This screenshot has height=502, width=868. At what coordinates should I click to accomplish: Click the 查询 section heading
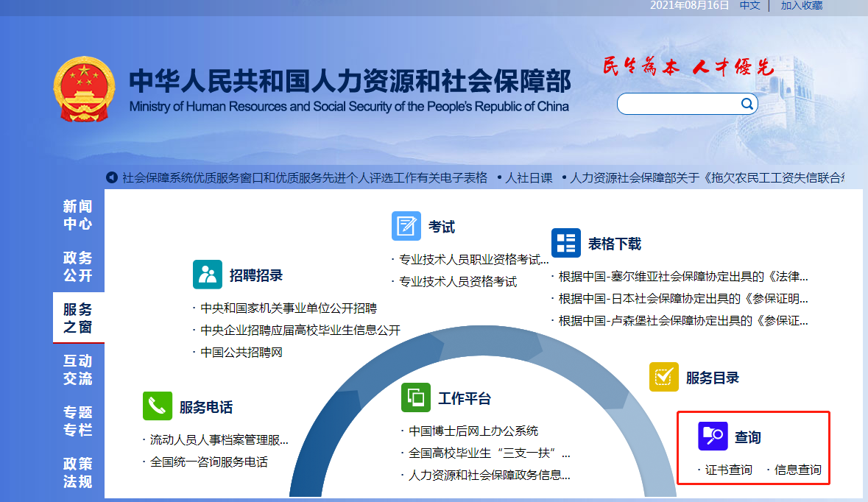point(748,437)
